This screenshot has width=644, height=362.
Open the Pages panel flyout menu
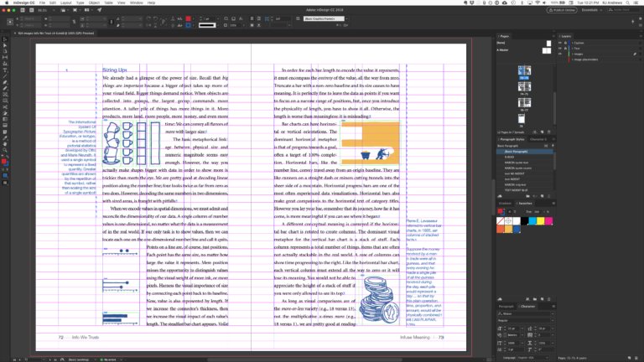pyautogui.click(x=553, y=36)
